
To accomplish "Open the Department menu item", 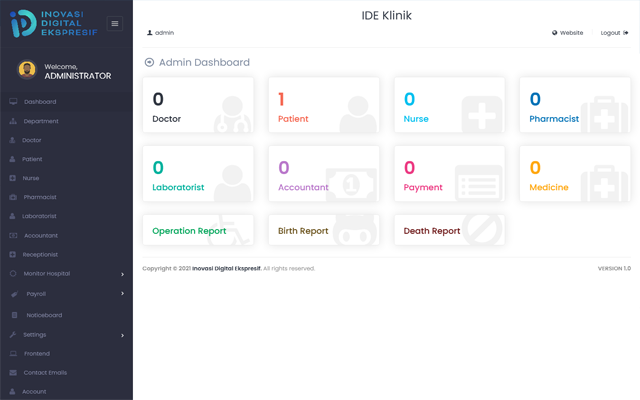I will pos(41,121).
